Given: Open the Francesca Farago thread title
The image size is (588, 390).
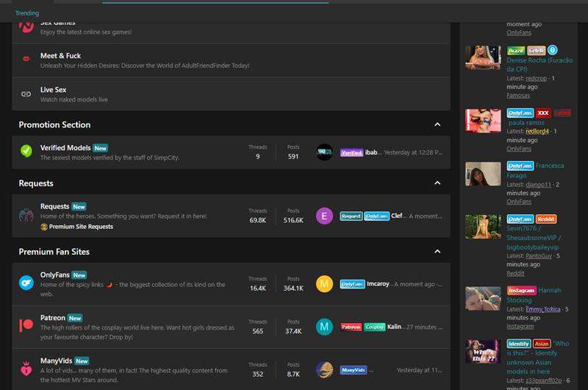Looking at the screenshot, I should (x=536, y=171).
